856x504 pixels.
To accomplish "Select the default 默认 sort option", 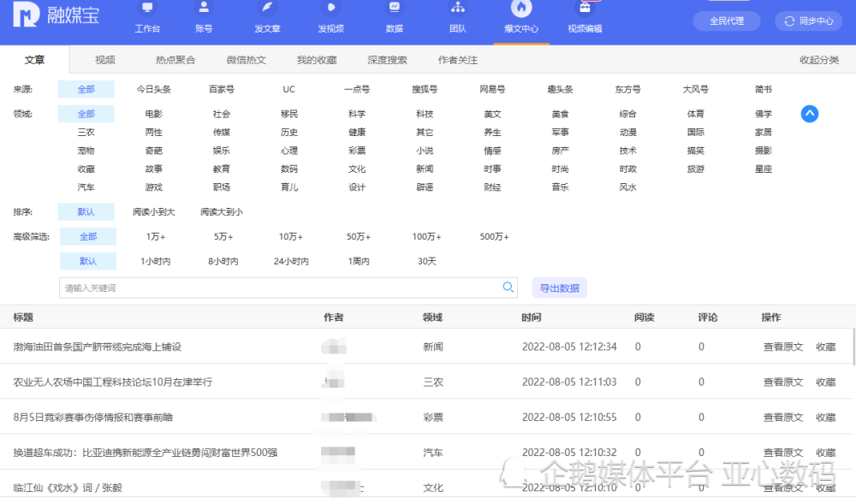I will 86,211.
